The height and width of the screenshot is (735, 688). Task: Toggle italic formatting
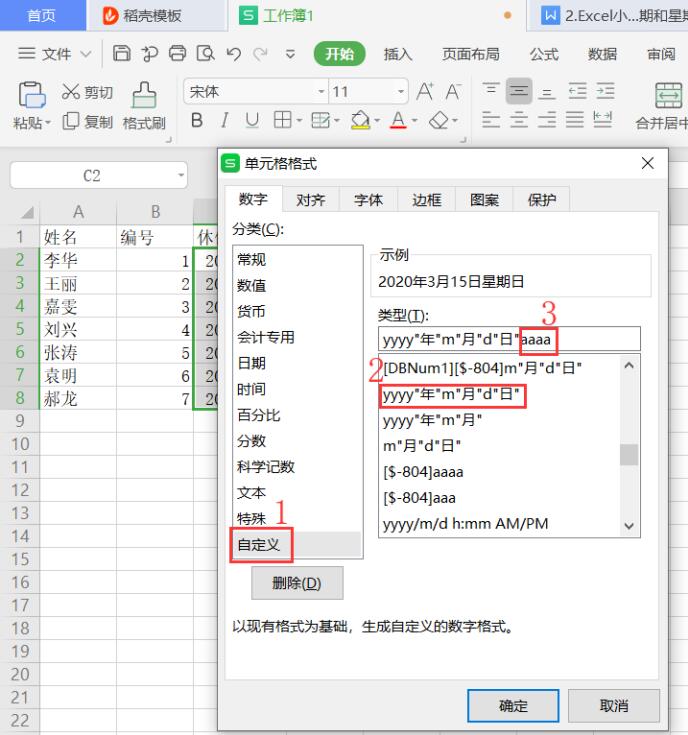point(225,120)
